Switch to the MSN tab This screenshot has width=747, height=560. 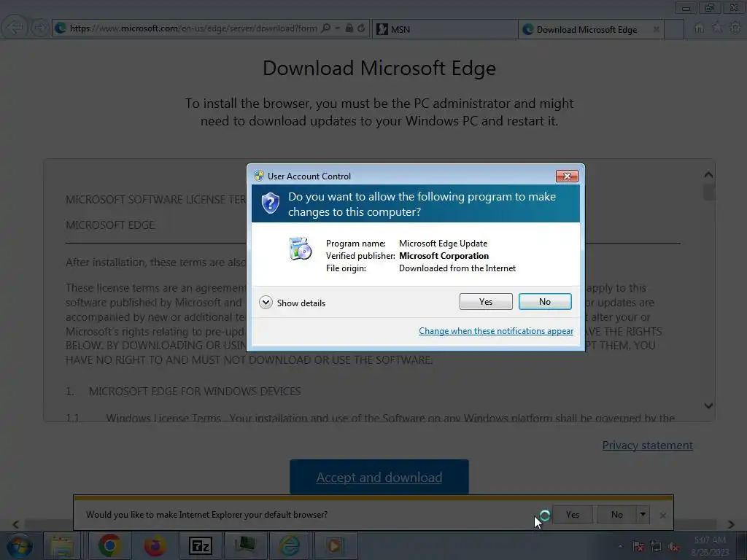(444, 29)
